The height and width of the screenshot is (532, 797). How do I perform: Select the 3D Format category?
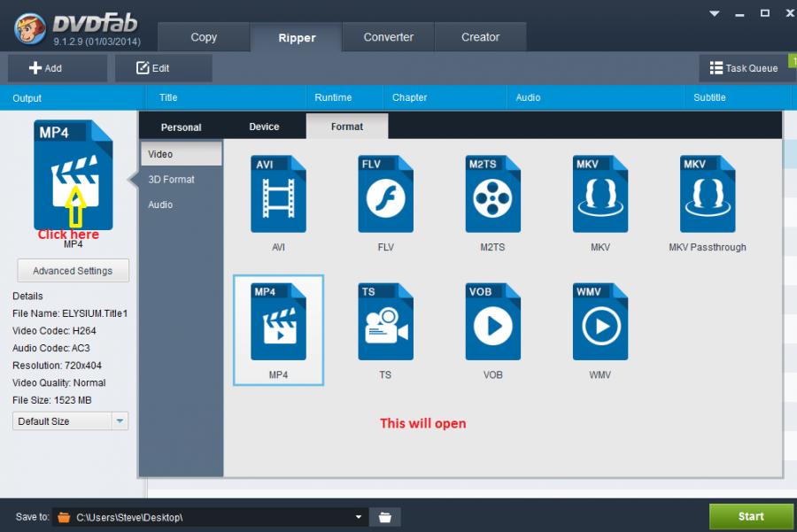(172, 180)
